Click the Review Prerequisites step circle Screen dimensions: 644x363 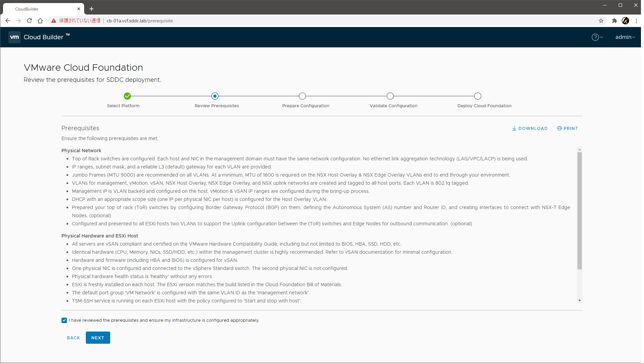(x=215, y=96)
